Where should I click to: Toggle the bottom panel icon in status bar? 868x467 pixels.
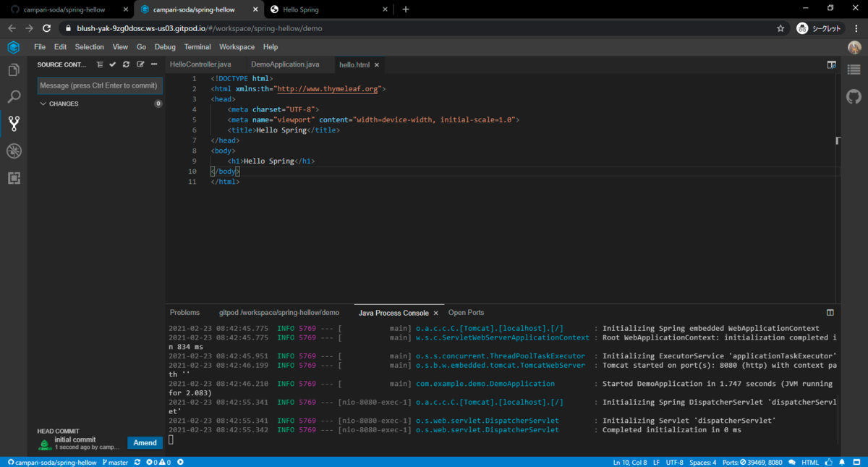[x=856, y=462]
